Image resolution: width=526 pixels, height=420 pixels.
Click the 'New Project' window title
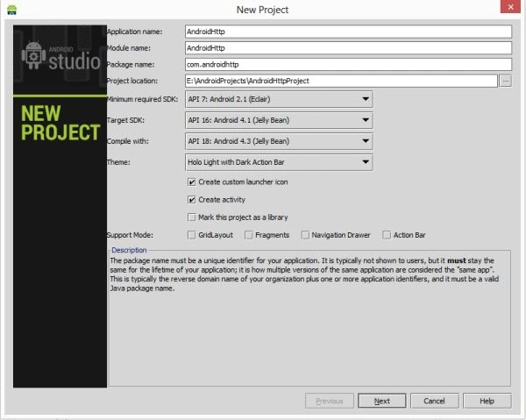click(262, 10)
